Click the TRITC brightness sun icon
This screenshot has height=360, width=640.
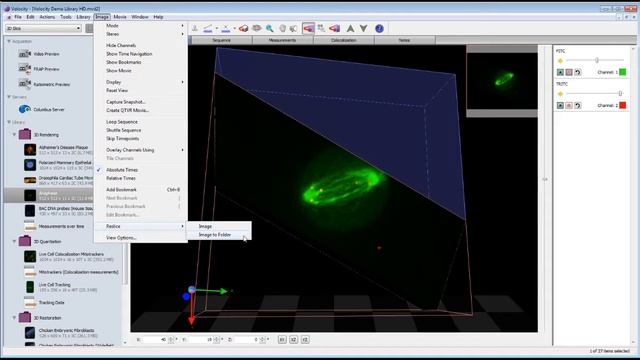560,94
